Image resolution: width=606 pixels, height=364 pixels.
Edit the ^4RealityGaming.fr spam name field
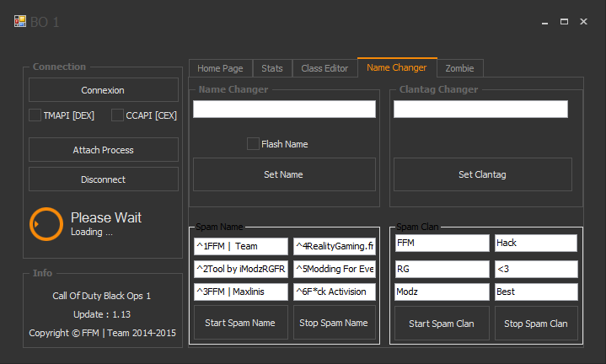click(335, 246)
